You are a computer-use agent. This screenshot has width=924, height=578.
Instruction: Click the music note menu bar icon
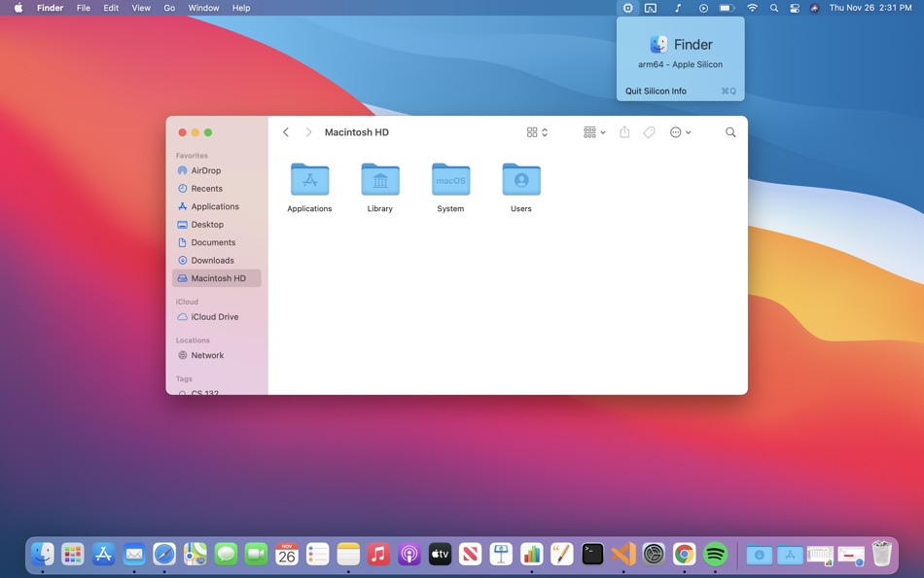click(678, 8)
